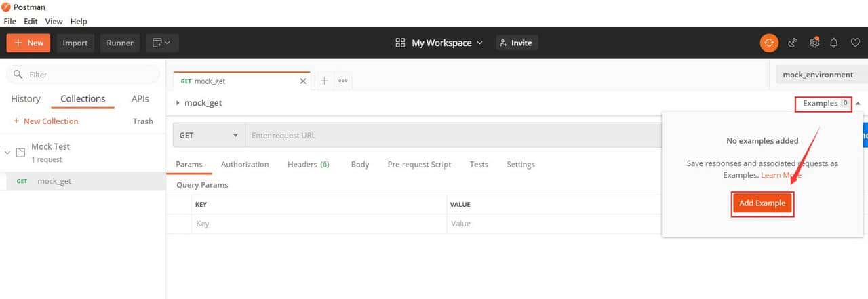Open the settings gear icon
The image size is (868, 299).
[814, 43]
